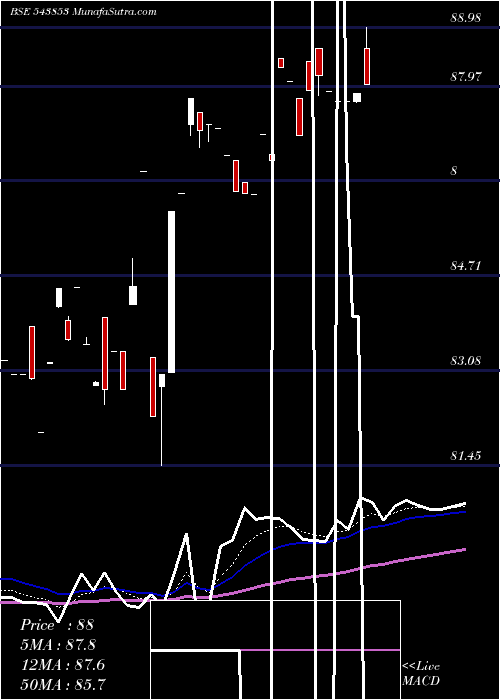Click the 'Price : 88' readout
Screen dimensions: 500x700
click(x=57, y=625)
